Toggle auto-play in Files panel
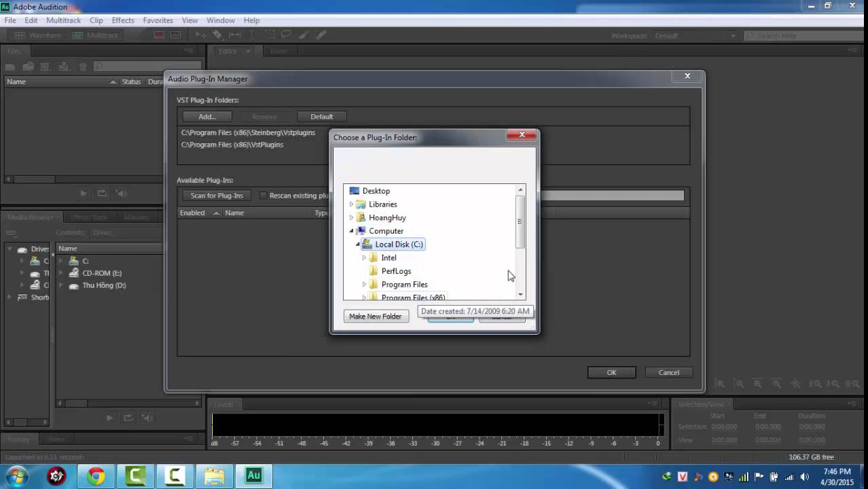The height and width of the screenshot is (489, 868). pyautogui.click(x=121, y=194)
